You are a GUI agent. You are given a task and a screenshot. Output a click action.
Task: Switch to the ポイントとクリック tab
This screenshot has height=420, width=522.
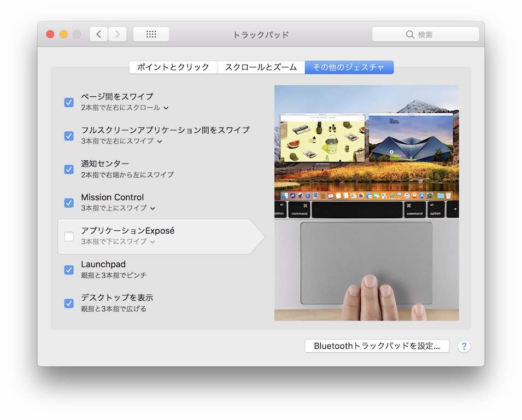click(173, 67)
